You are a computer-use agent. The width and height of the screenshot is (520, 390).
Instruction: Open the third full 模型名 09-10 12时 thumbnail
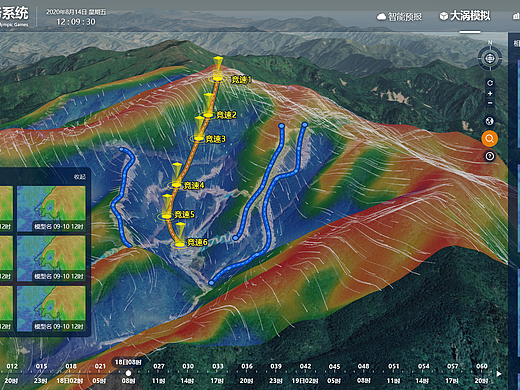coord(51,309)
